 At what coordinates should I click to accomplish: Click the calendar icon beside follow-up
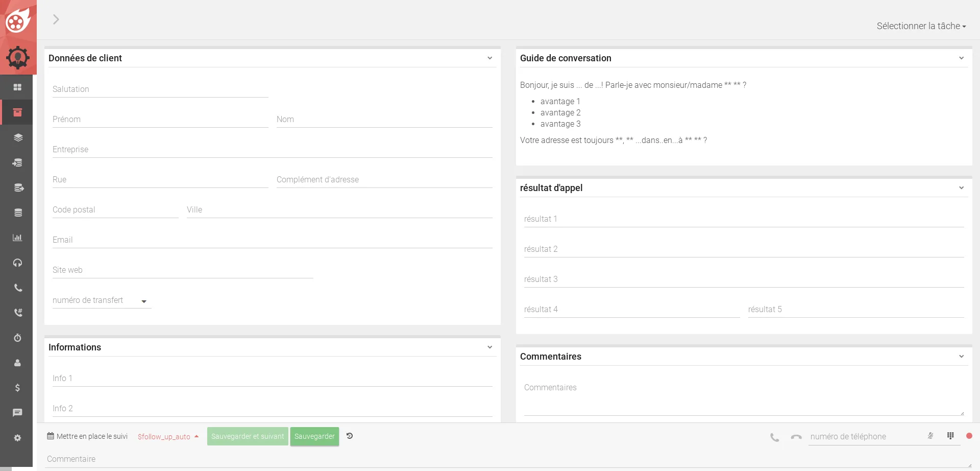tap(51, 436)
